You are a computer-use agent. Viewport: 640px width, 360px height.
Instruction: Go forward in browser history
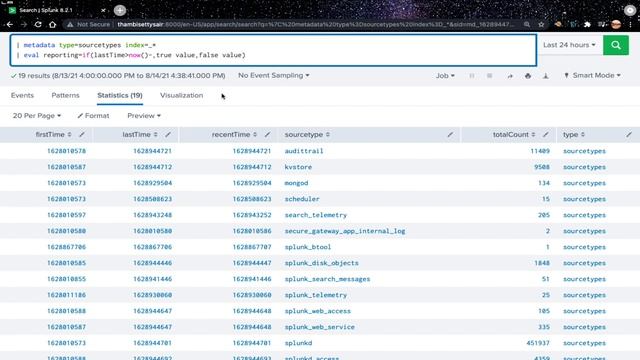point(24,24)
